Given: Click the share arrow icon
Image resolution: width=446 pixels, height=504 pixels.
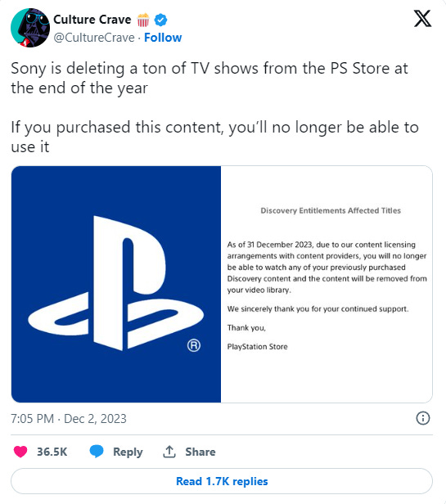Looking at the screenshot, I should click(169, 452).
